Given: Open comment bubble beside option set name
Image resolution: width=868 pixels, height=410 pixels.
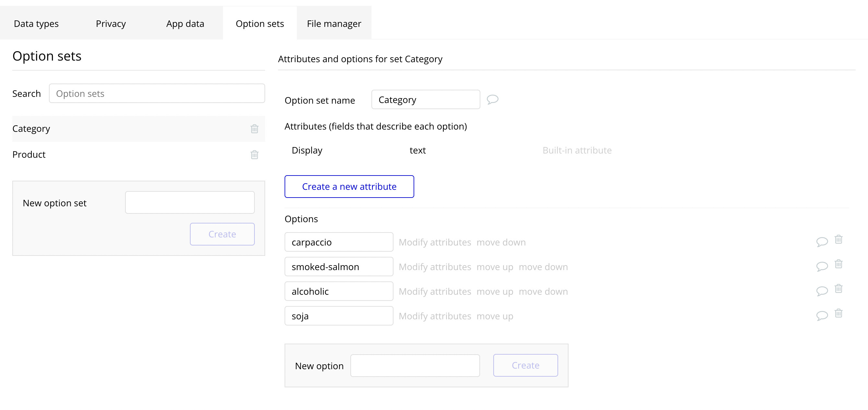Looking at the screenshot, I should pyautogui.click(x=492, y=99).
